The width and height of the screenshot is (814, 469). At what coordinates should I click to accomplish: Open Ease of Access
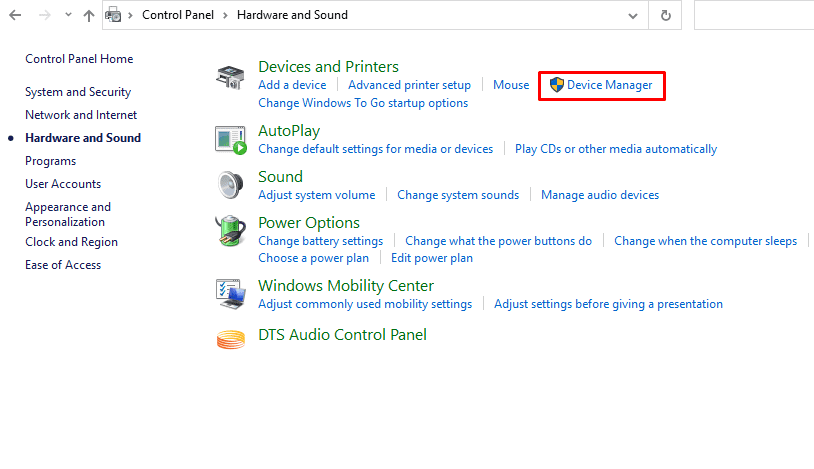(x=63, y=265)
